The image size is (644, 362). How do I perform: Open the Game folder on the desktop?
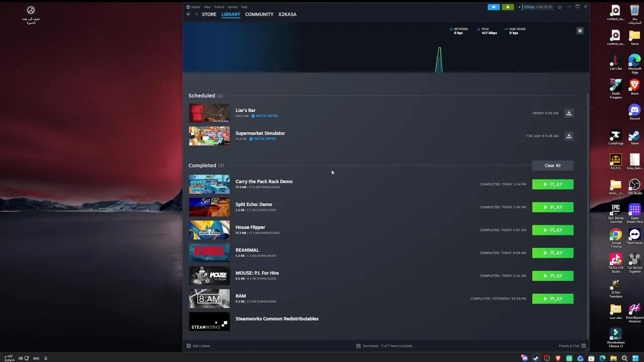point(634,37)
